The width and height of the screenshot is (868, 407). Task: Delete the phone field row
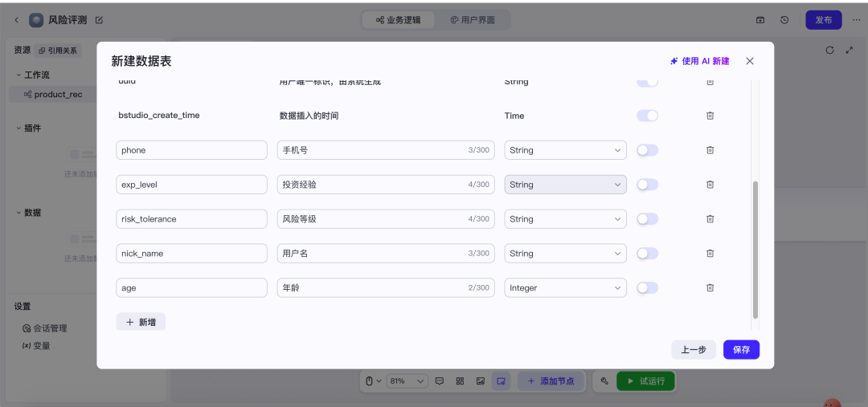[x=710, y=150]
